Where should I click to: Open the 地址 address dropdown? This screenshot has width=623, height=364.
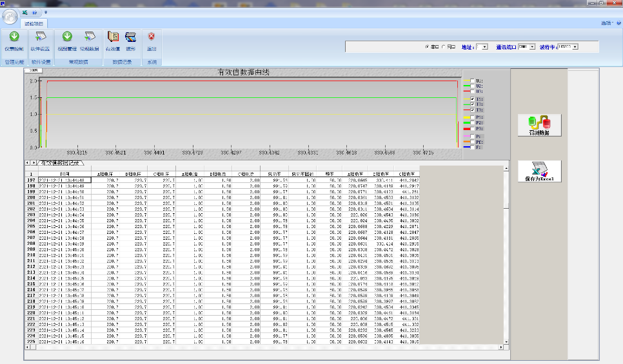pyautogui.click(x=485, y=47)
